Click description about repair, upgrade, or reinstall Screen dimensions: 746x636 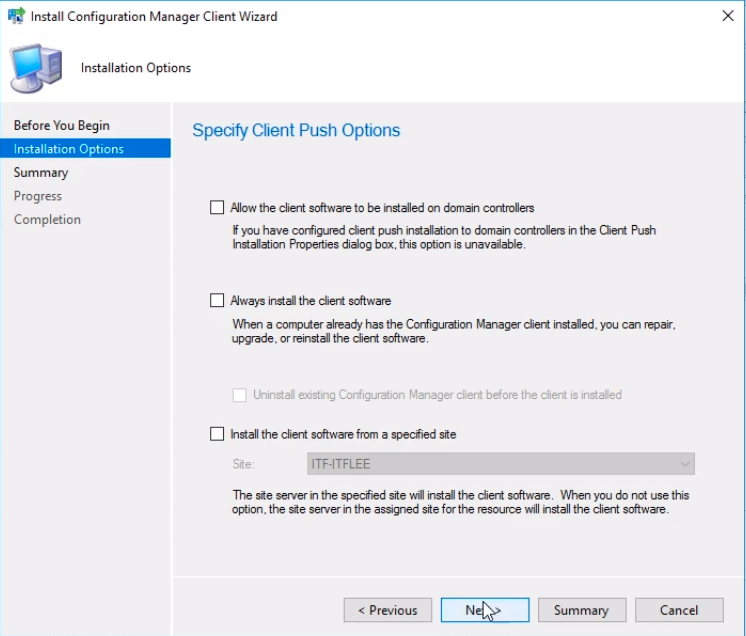point(453,331)
